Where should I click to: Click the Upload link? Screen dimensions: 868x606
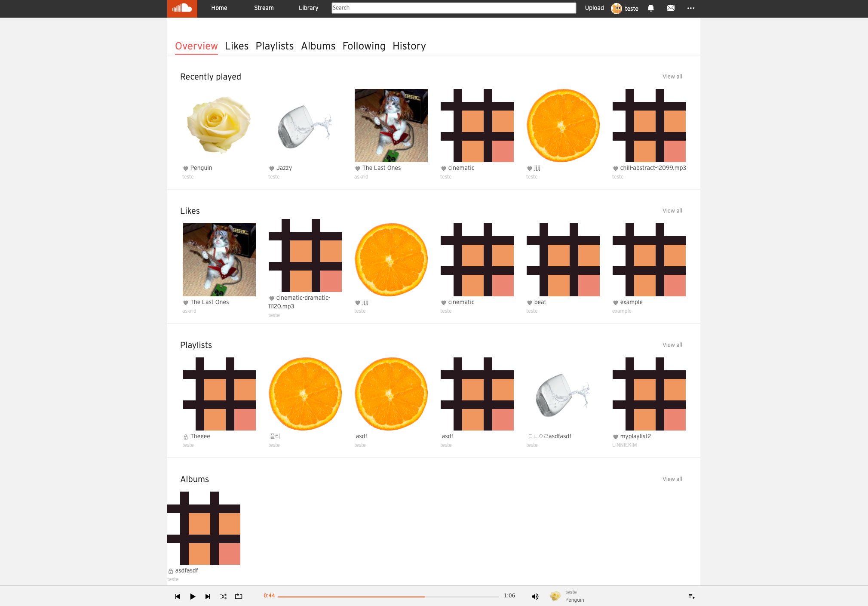coord(594,8)
